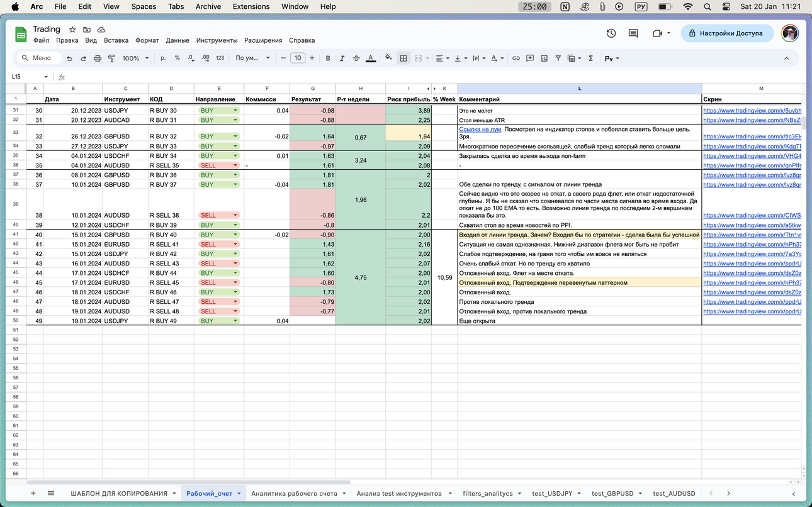812x507 pixels.
Task: Decrease decimal places button
Action: (191, 58)
